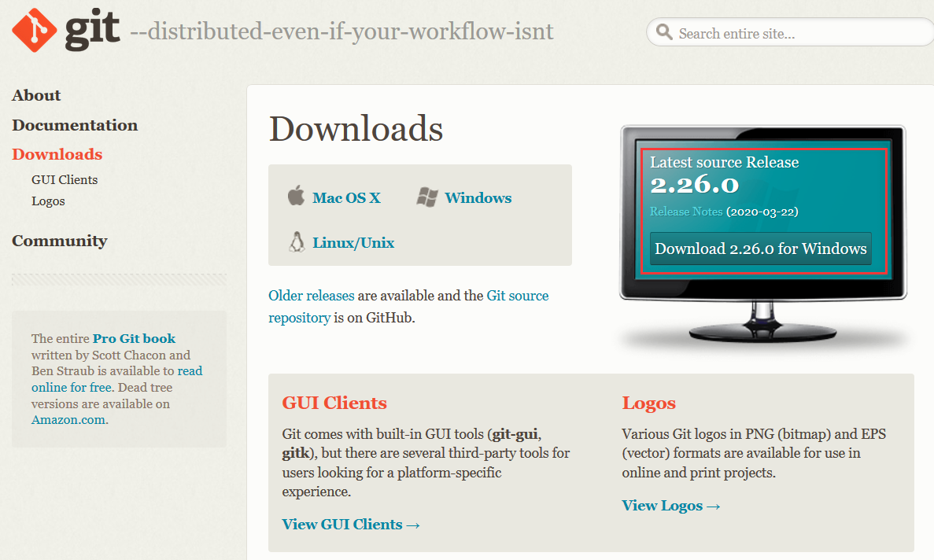Click the View GUI Clients arrow link
934x560 pixels.
tap(351, 525)
